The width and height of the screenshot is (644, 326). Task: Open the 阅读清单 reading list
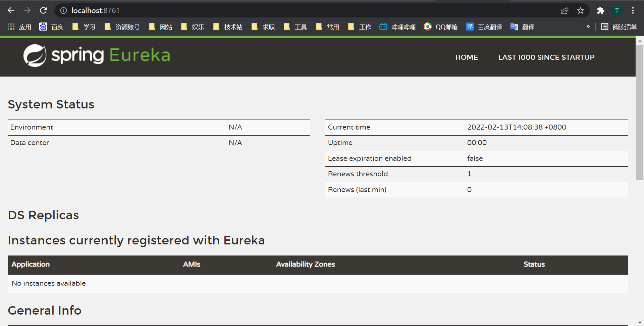619,27
